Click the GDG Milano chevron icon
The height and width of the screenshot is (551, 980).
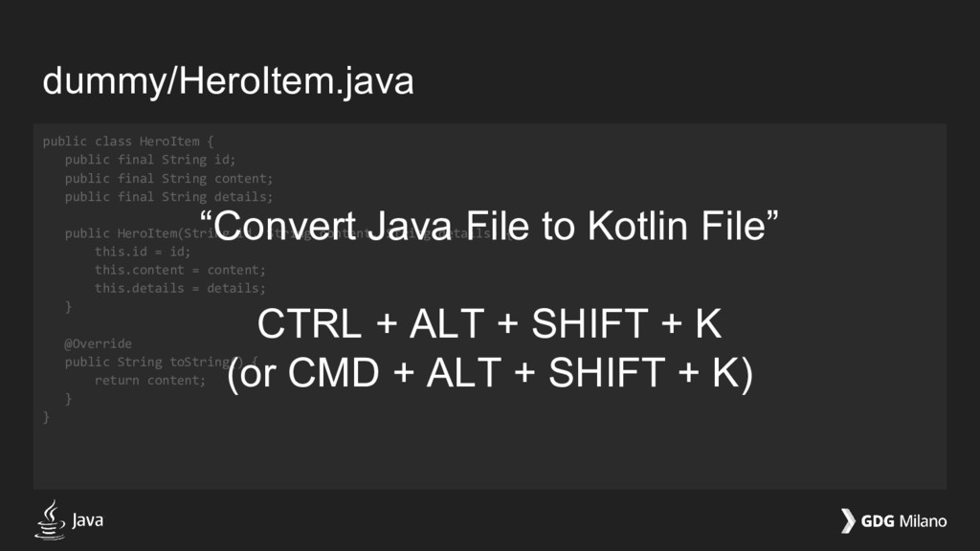click(848, 521)
